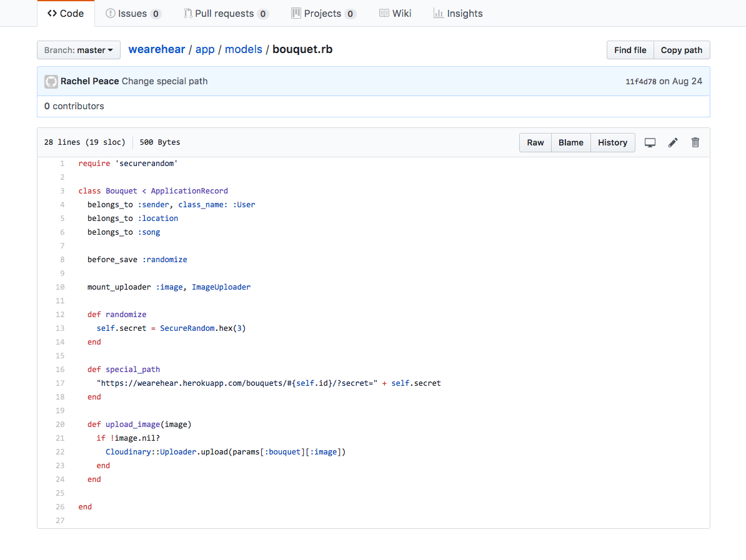
Task: Click the trash delete file icon
Action: (x=695, y=142)
